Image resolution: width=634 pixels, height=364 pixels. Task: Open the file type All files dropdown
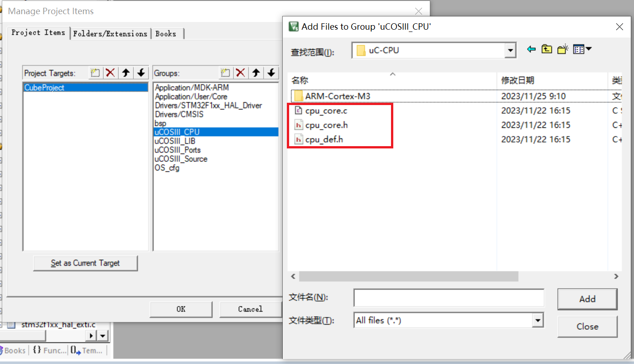point(538,321)
